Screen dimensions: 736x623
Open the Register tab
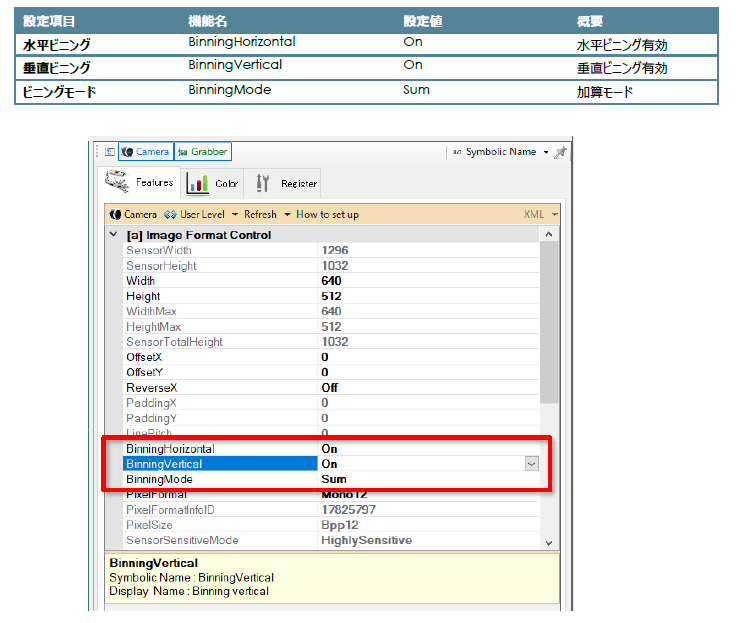coord(286,183)
